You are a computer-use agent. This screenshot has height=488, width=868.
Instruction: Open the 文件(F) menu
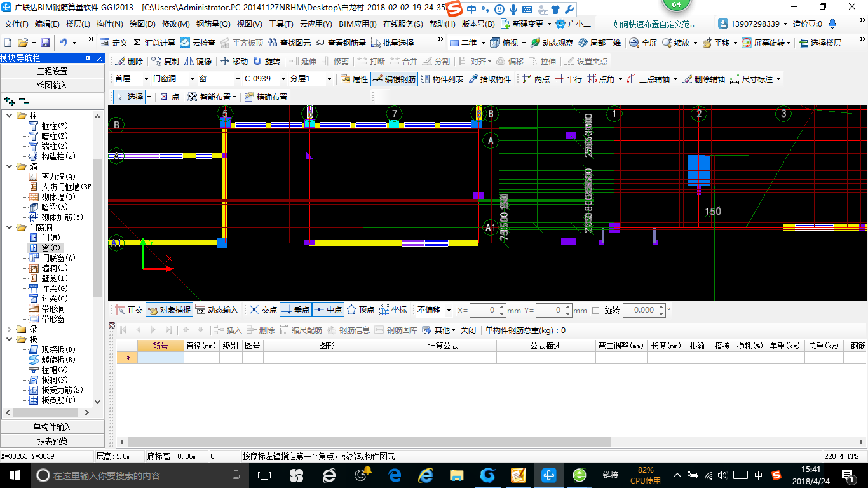point(17,24)
